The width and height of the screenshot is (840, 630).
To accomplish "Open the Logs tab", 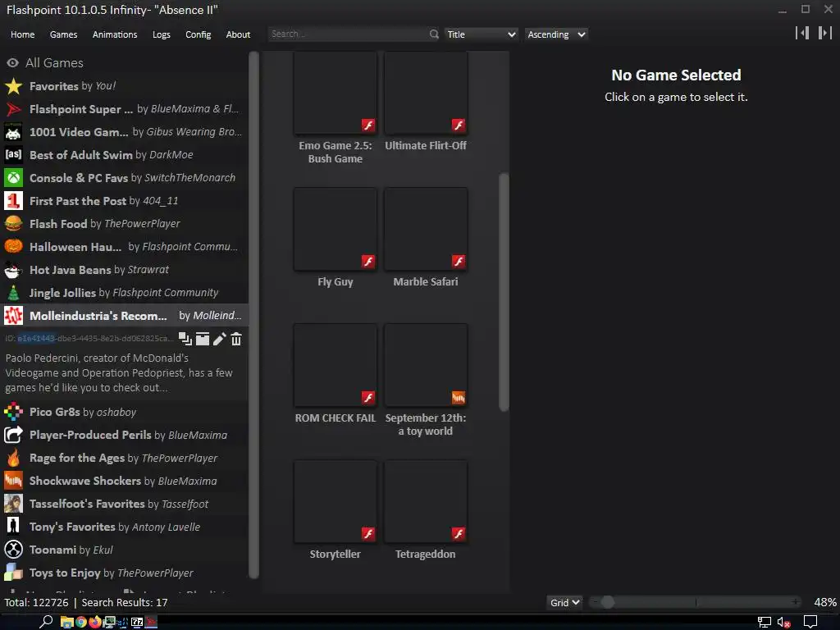I will (x=162, y=34).
